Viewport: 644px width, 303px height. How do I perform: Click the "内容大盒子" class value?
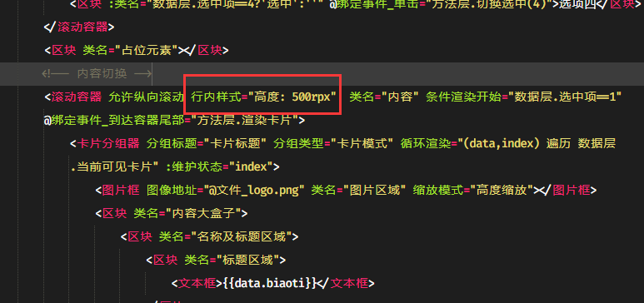pos(203,213)
